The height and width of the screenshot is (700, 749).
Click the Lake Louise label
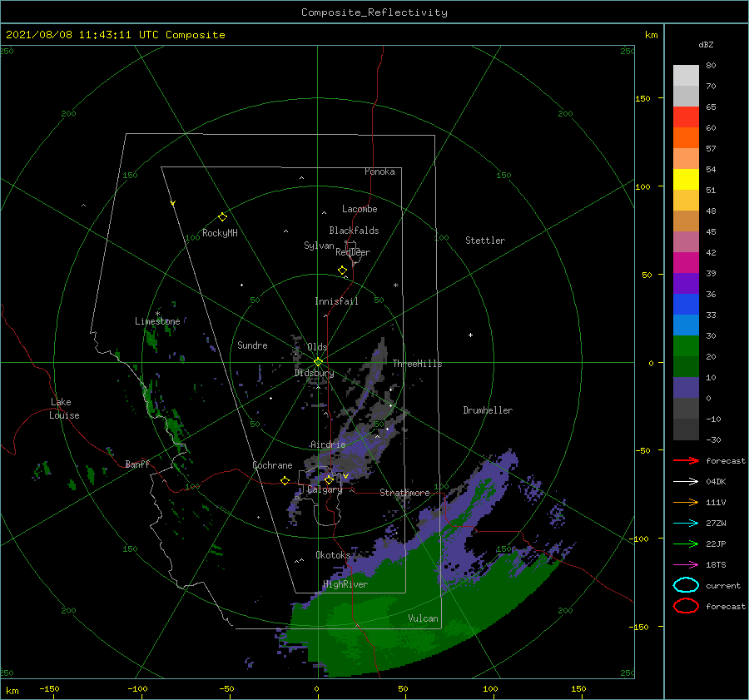coord(64,409)
